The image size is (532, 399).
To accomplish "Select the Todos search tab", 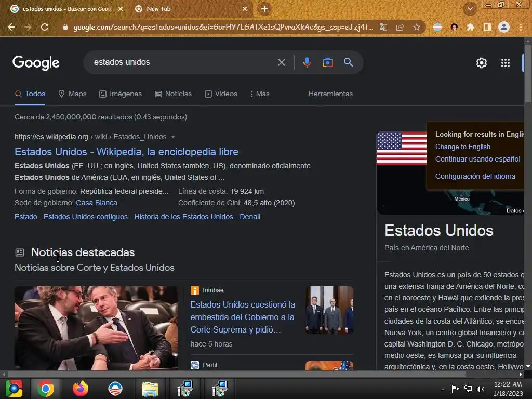I will coord(30,94).
